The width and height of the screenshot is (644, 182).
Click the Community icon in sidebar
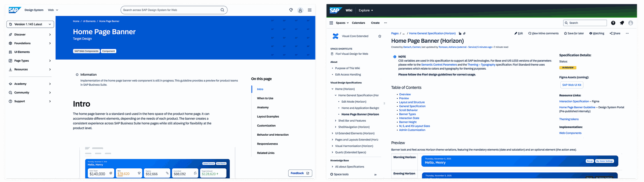(10, 93)
